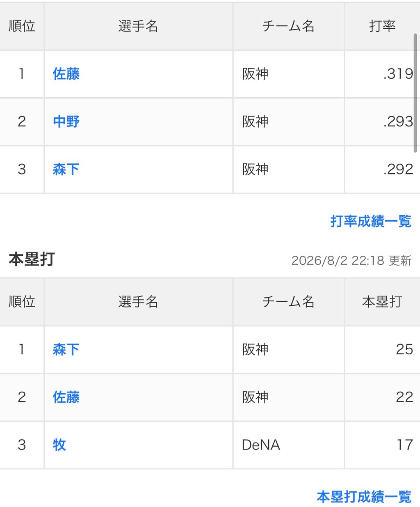
Task: Click the DeNA team cell
Action: point(261,445)
